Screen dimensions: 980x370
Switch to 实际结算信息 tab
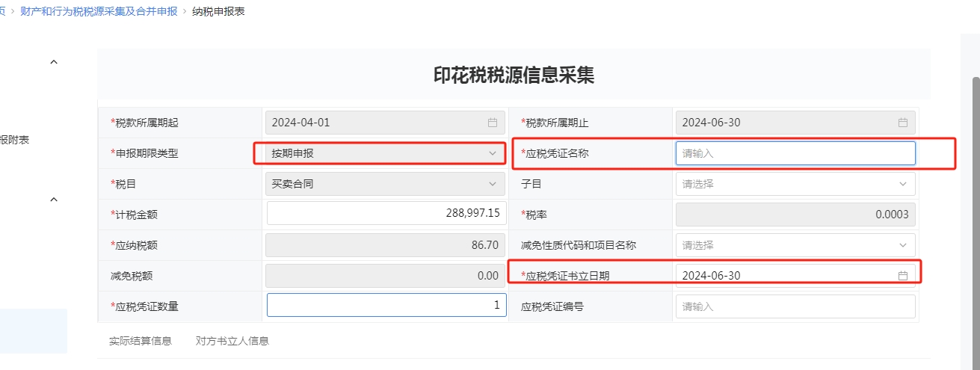coord(141,341)
